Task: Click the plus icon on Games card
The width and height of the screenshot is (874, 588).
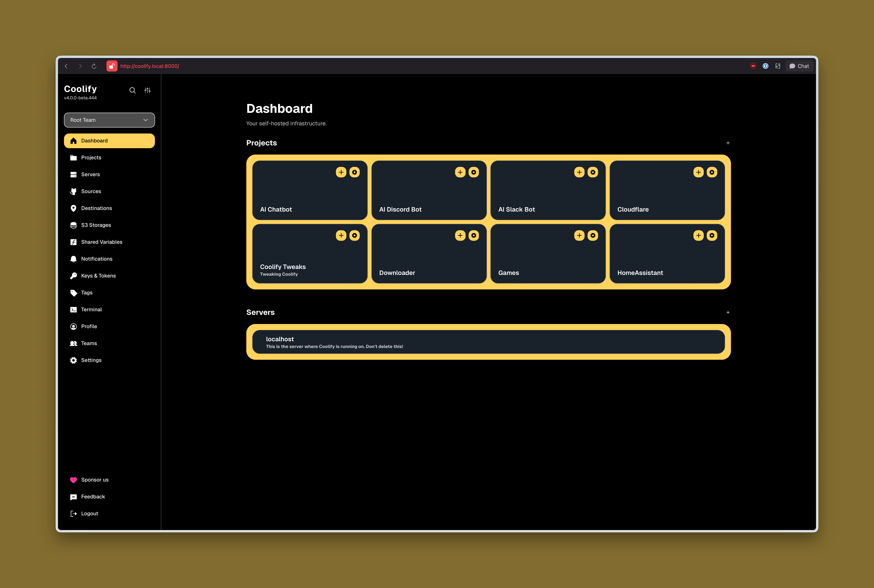Action: [579, 236]
